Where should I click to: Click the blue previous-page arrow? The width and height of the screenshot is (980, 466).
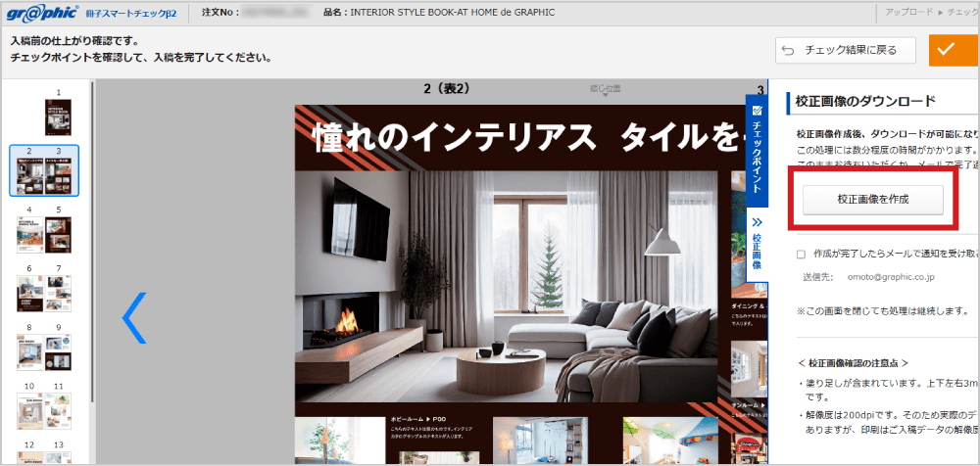pyautogui.click(x=133, y=317)
